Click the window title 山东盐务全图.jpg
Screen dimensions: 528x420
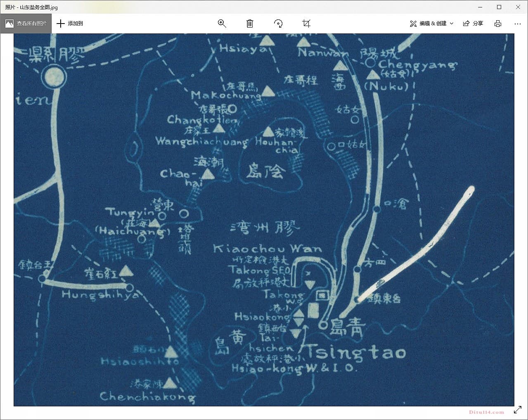pyautogui.click(x=31, y=7)
